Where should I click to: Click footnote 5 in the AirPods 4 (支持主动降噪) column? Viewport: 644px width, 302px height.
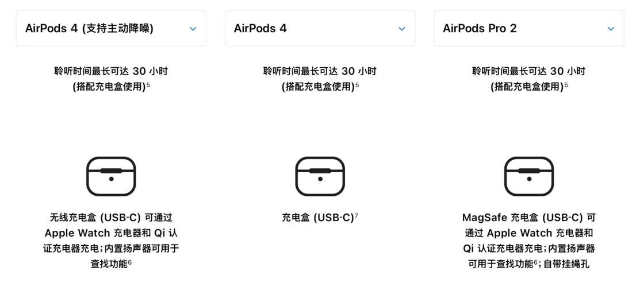(148, 85)
